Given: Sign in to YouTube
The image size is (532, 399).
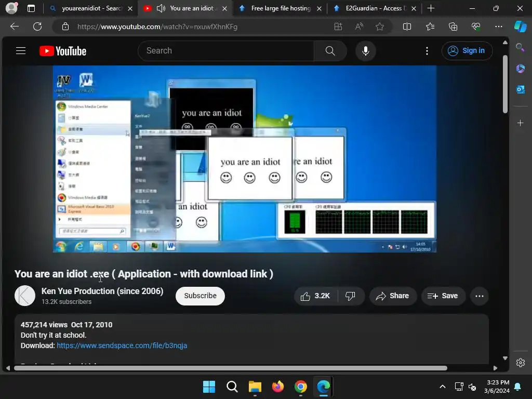Looking at the screenshot, I should [467, 51].
